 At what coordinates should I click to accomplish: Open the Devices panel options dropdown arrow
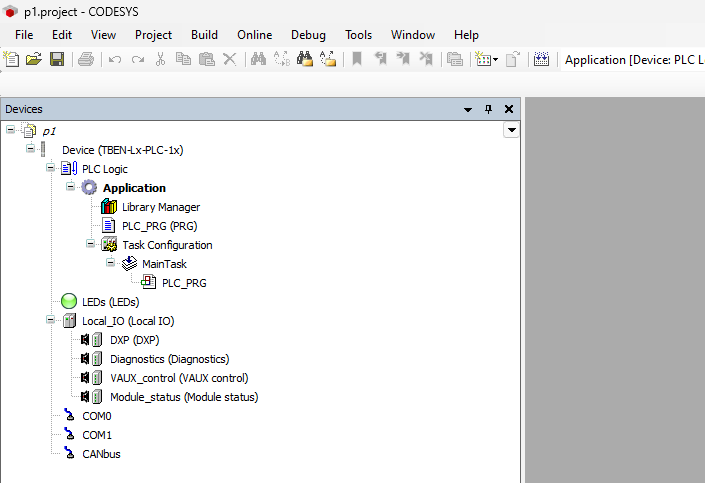click(x=468, y=109)
